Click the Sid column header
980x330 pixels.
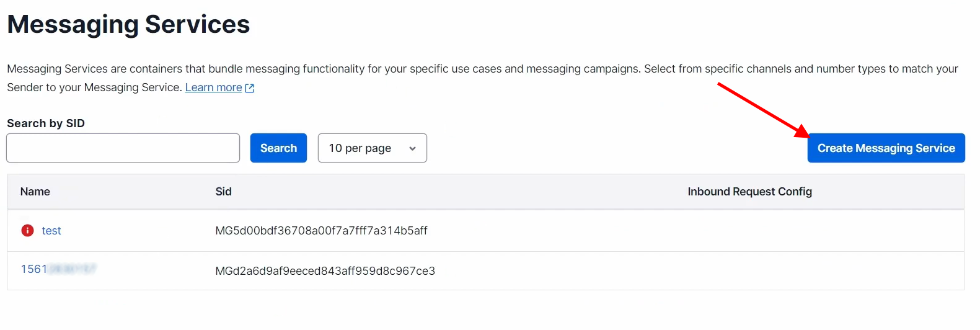point(223,192)
